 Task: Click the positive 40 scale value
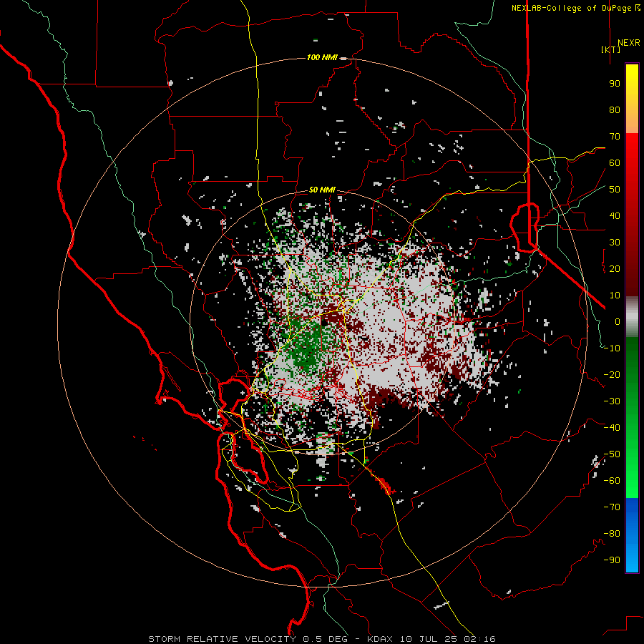click(x=615, y=215)
